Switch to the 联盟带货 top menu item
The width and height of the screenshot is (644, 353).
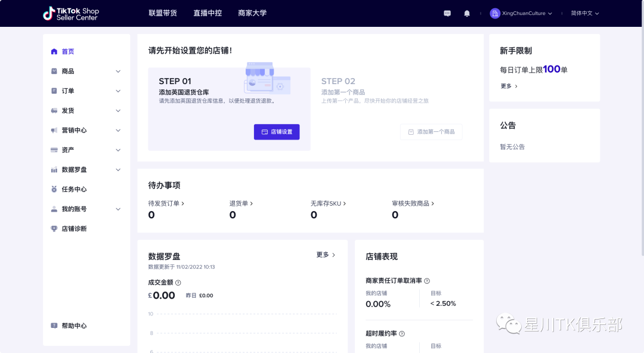[x=163, y=13]
